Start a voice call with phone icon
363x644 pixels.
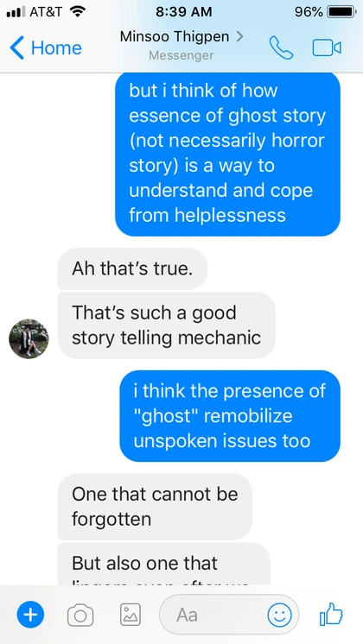pyautogui.click(x=281, y=48)
